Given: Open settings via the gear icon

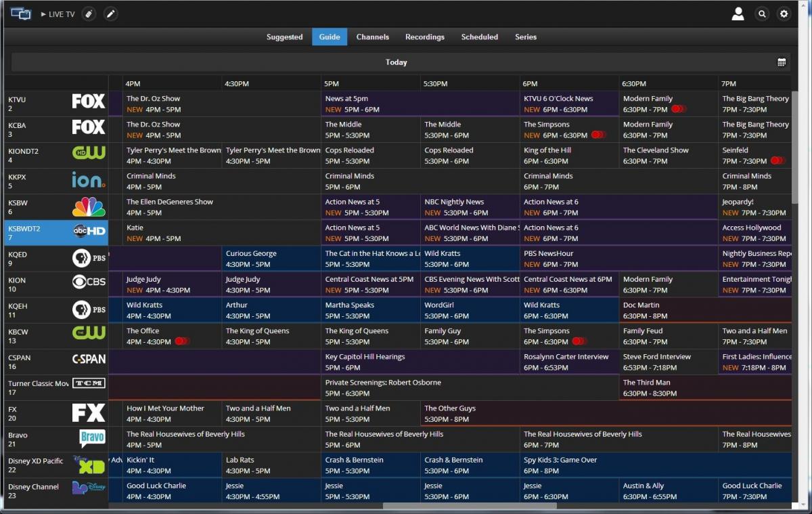Looking at the screenshot, I should click(784, 14).
